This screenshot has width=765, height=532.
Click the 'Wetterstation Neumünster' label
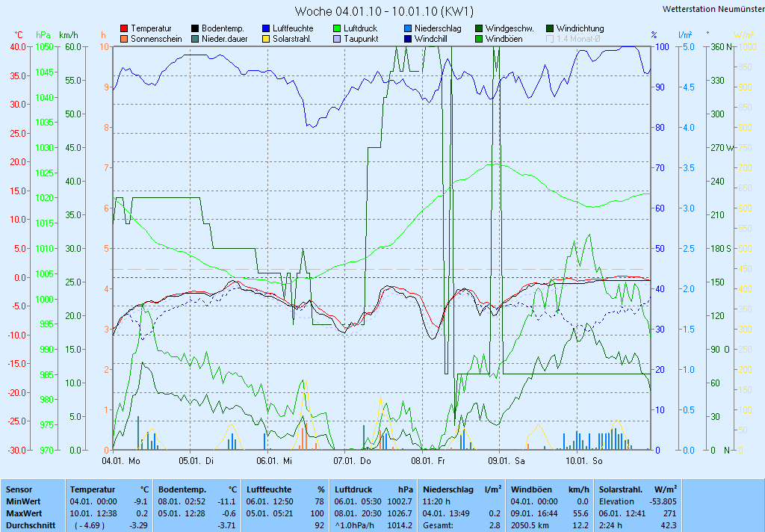(713, 9)
